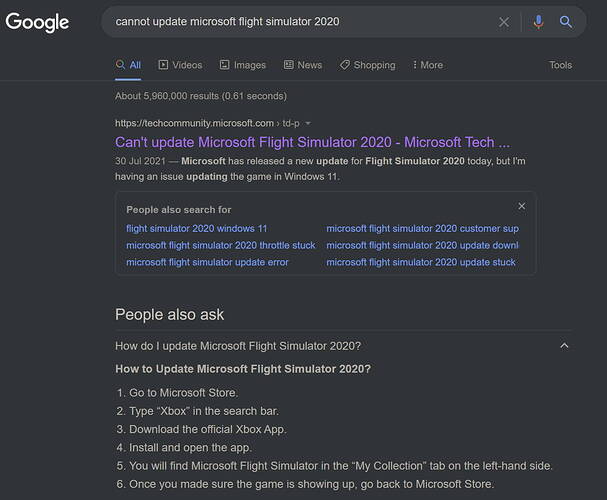Click the Google logo
This screenshot has height=500, width=607.
click(x=38, y=22)
